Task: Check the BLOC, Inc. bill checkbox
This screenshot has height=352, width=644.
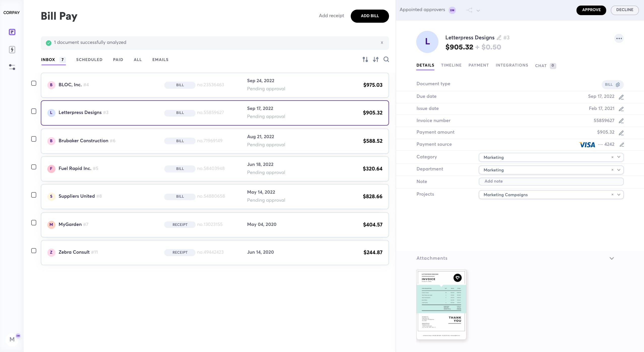Action: pos(34,83)
